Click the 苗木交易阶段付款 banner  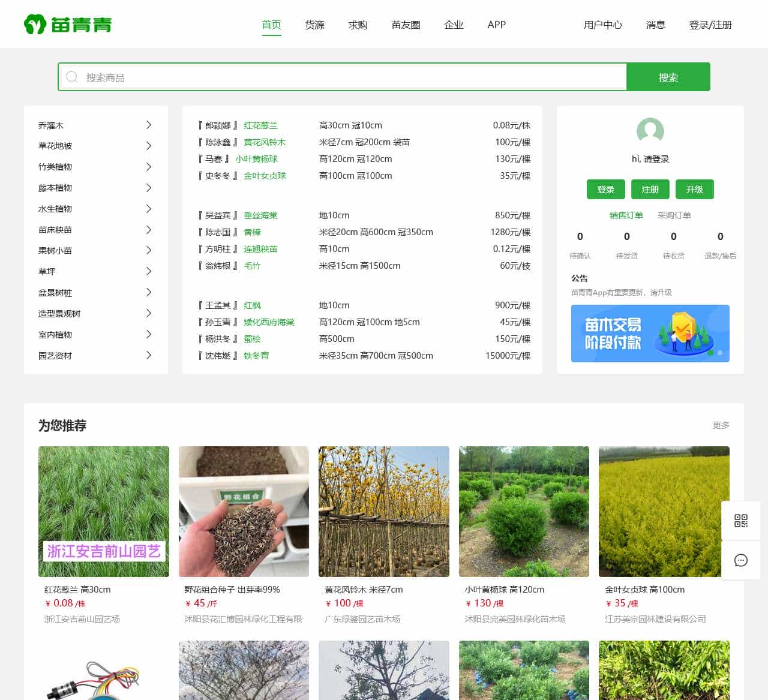pos(650,334)
